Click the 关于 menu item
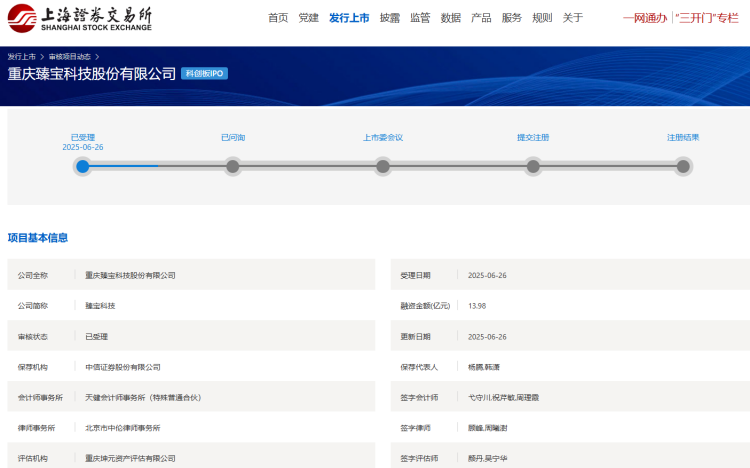Viewport: 750px width, 468px height. click(573, 18)
